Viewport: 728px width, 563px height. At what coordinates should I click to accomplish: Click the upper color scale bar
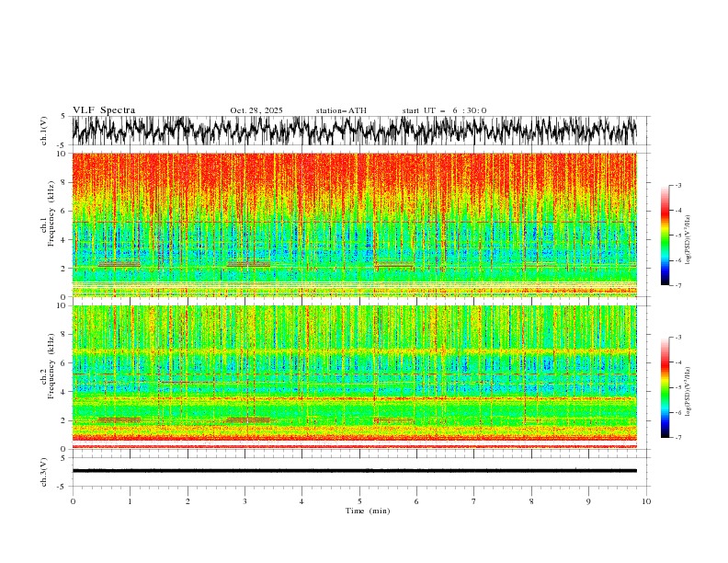[x=665, y=236]
